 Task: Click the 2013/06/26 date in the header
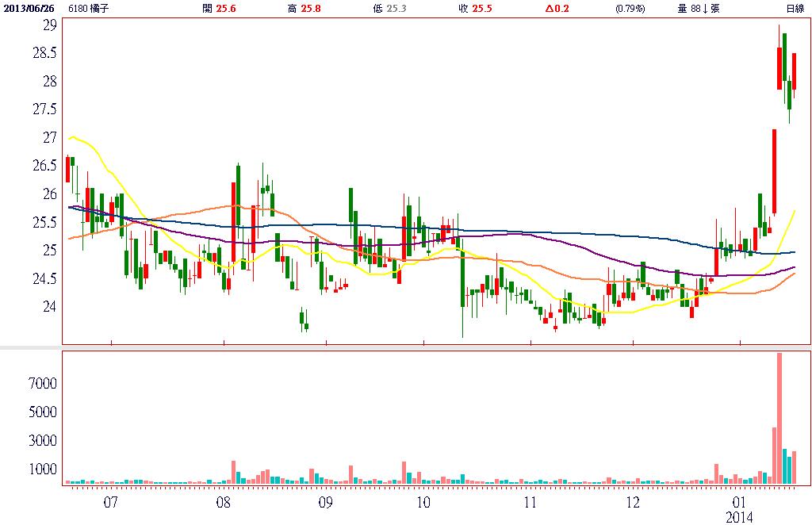coord(28,9)
